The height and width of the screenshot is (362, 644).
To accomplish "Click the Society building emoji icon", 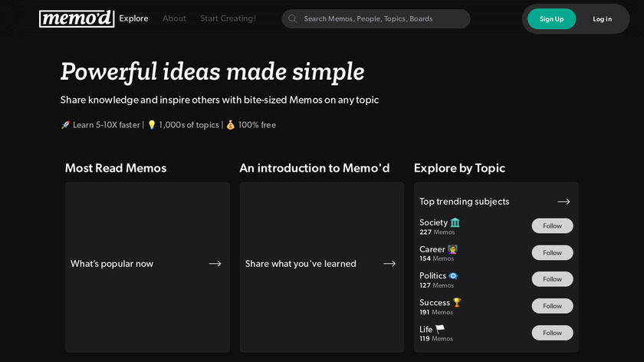I will 455,222.
